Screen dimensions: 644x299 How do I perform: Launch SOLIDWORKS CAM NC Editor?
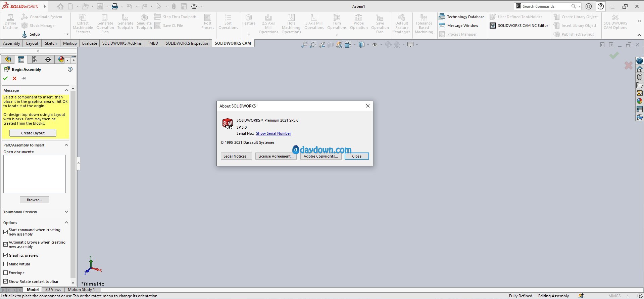coord(519,26)
